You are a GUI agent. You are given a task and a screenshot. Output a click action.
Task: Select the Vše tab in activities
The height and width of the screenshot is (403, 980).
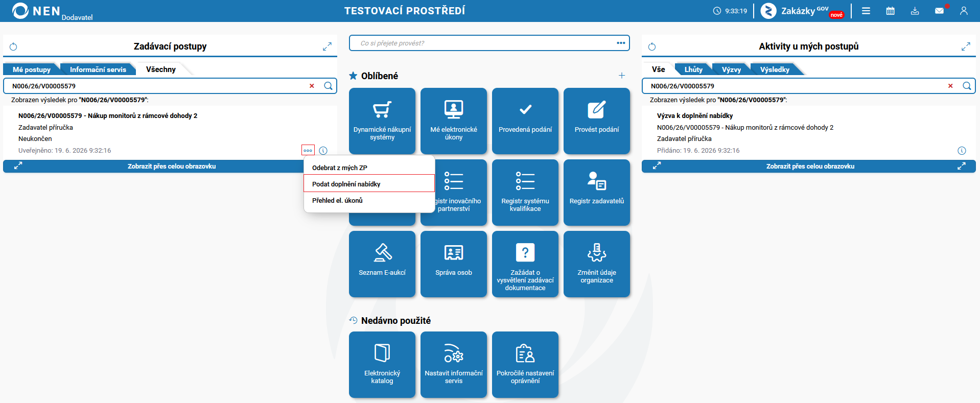tap(659, 69)
